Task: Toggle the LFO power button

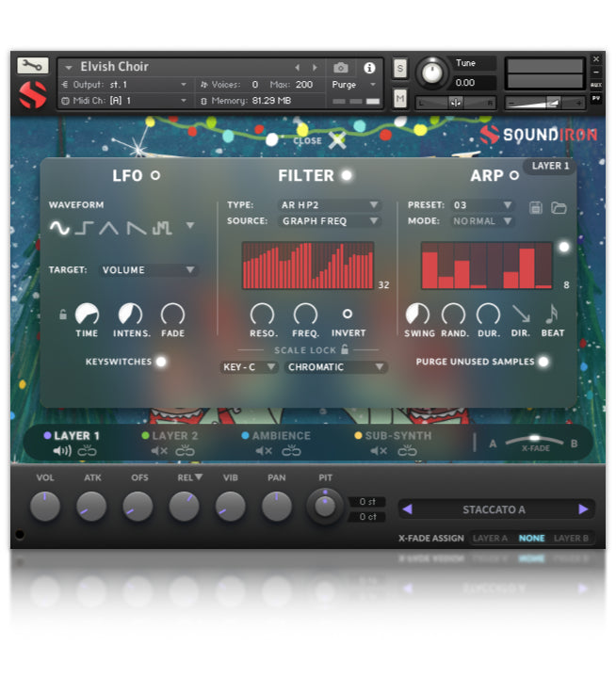Action: coord(155,175)
